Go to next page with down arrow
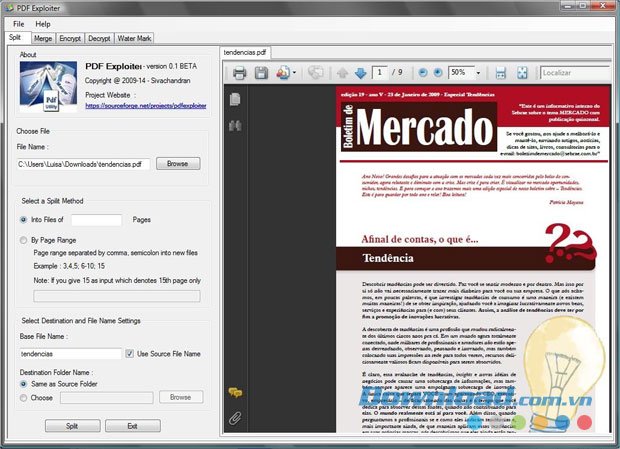 [x=360, y=73]
